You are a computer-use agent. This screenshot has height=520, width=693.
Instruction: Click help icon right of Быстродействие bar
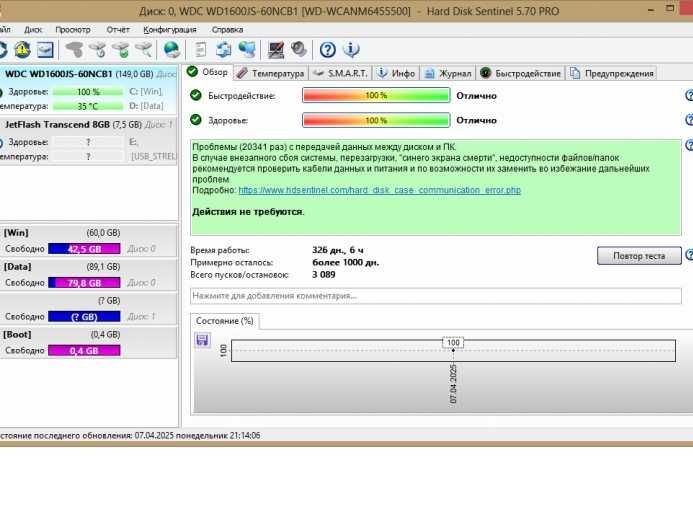689,95
